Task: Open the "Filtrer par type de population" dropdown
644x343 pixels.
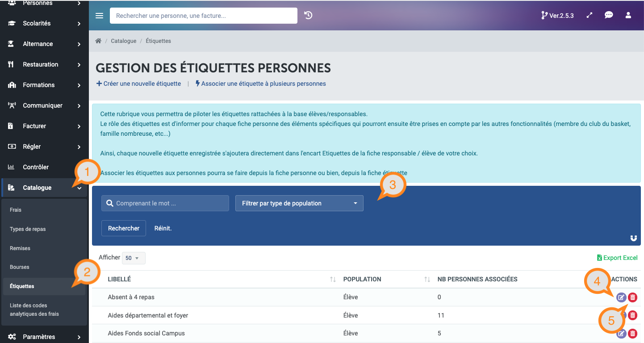Action: pyautogui.click(x=299, y=203)
